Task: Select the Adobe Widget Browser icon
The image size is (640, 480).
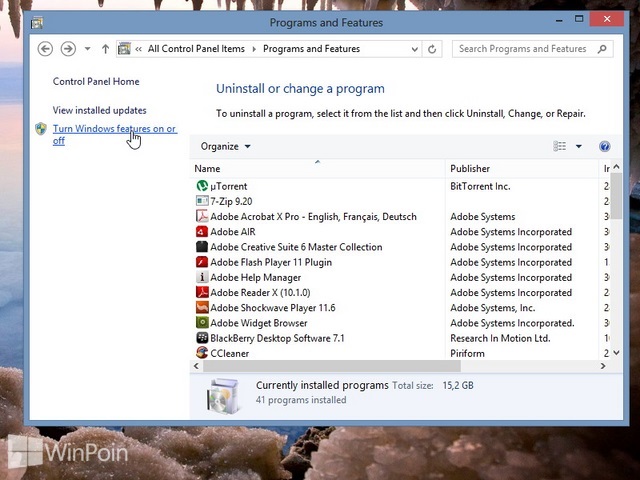Action: (x=202, y=323)
